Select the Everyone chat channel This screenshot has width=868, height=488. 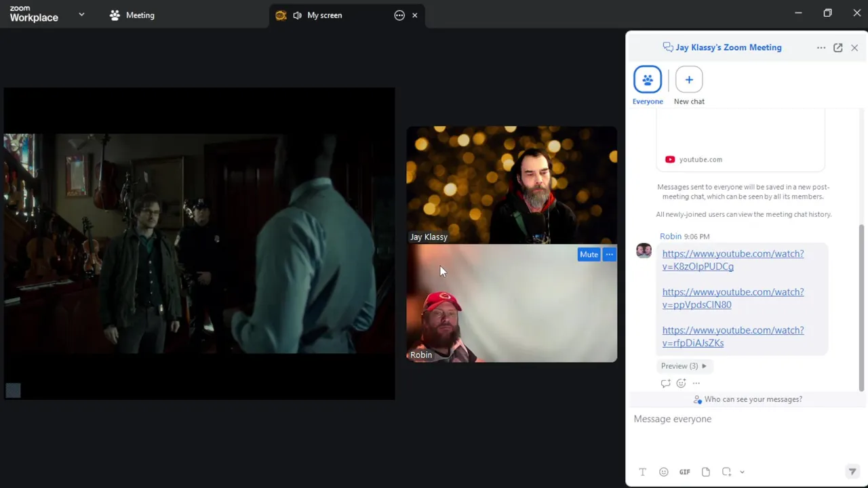click(648, 85)
